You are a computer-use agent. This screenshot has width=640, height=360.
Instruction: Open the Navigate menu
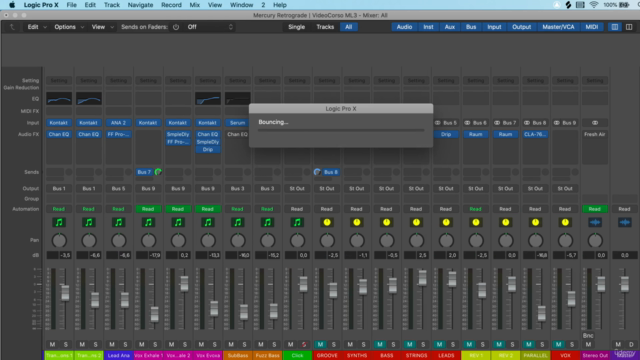click(x=140, y=5)
